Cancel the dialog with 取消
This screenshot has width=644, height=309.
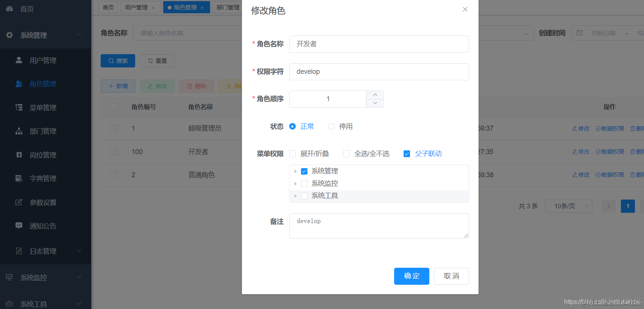pyautogui.click(x=451, y=276)
